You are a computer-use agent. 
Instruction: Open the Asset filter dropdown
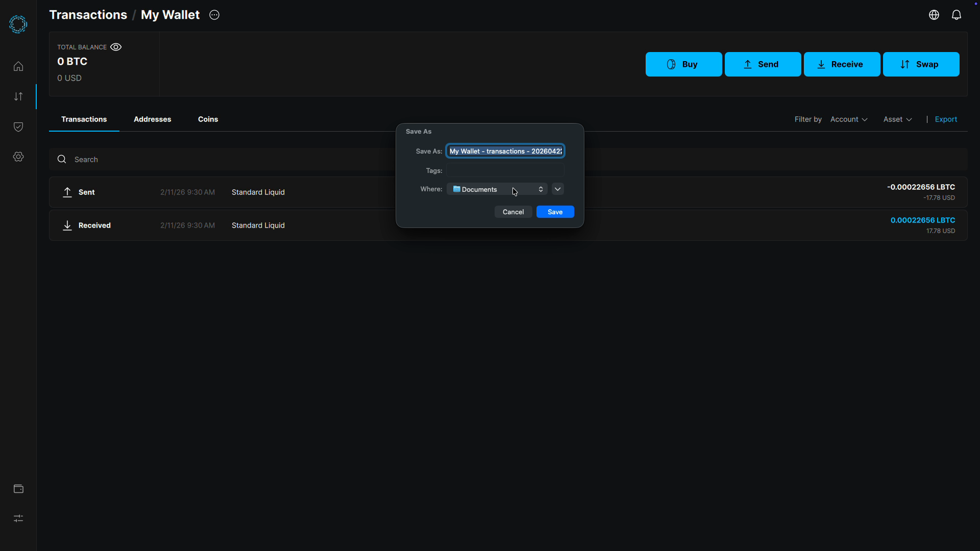point(897,119)
